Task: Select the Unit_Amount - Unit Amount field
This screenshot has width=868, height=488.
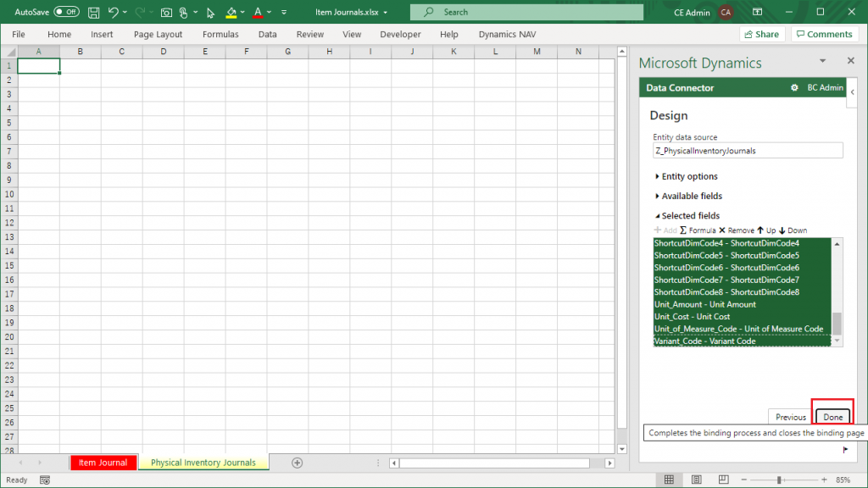Action: pyautogui.click(x=742, y=304)
